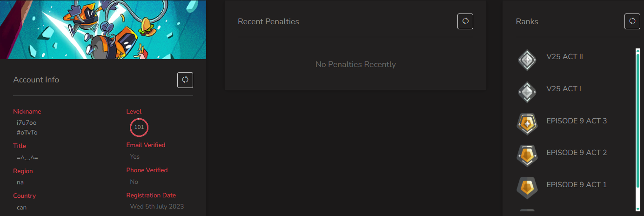Click the Ranks list up arrow
The width and height of the screenshot is (644, 216).
637,51
